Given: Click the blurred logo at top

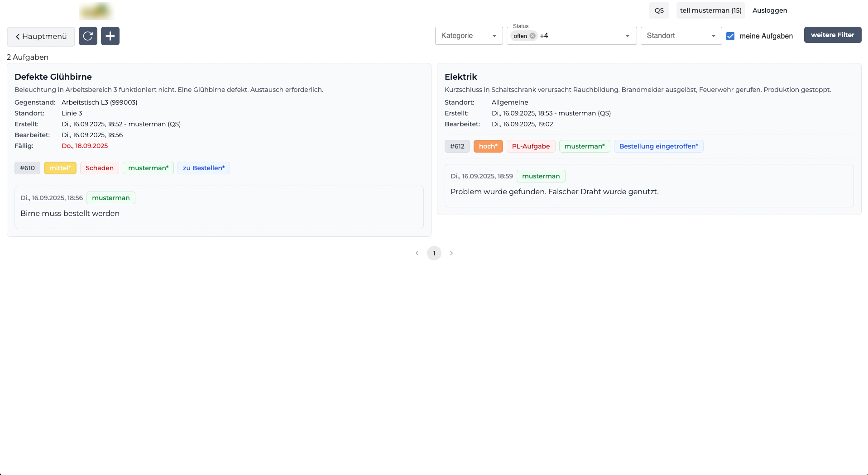Looking at the screenshot, I should (96, 11).
